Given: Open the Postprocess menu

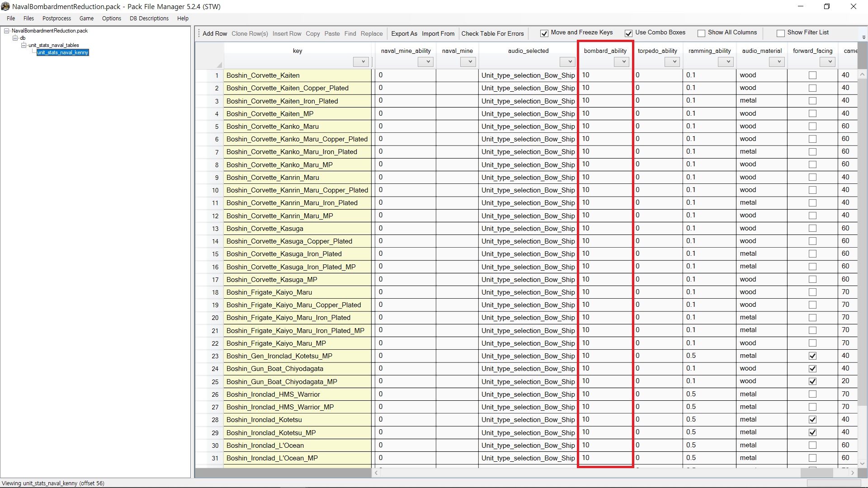Looking at the screenshot, I should click(x=57, y=19).
